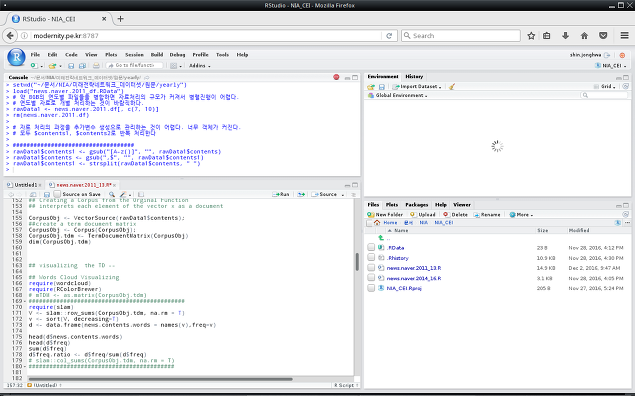Click the Compile Report notebook icon in editor
635x396 pixels.
point(141,194)
